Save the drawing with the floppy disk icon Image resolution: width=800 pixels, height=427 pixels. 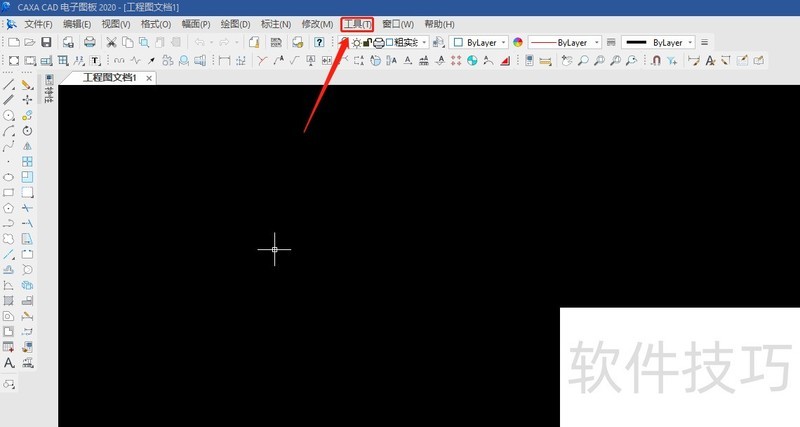(46, 42)
